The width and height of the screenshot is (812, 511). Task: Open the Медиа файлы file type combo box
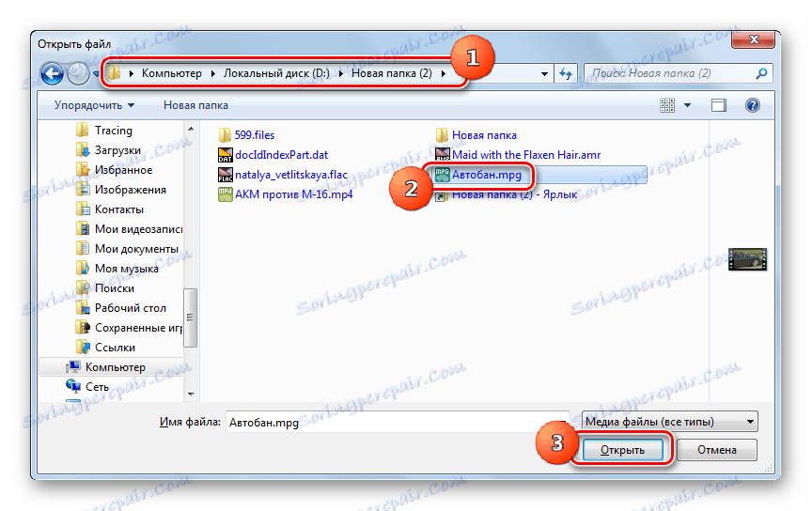click(669, 422)
